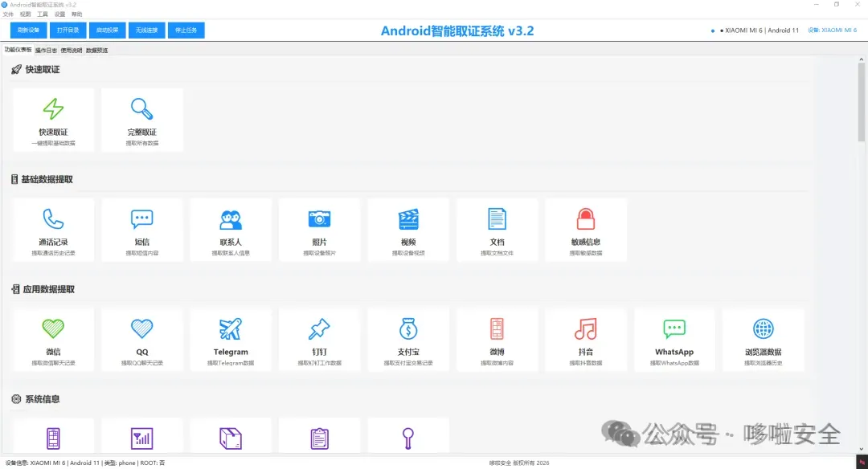Open the 短信 SMS extraction card
Viewport: 868px width, 469px height.
pos(142,230)
